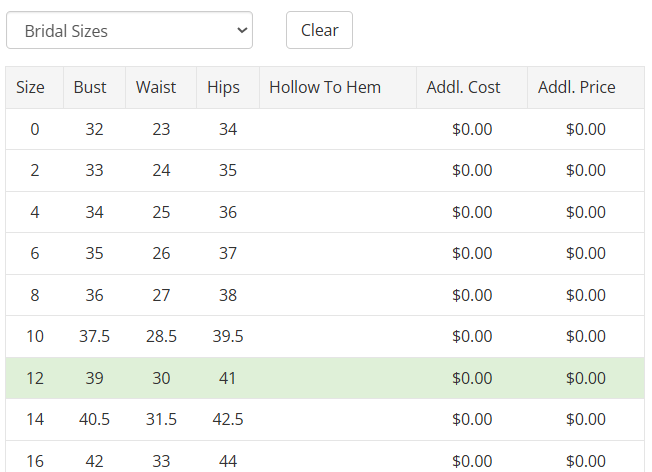Click the 42.5 hips value cell
The height and width of the screenshot is (472, 652).
point(228,419)
